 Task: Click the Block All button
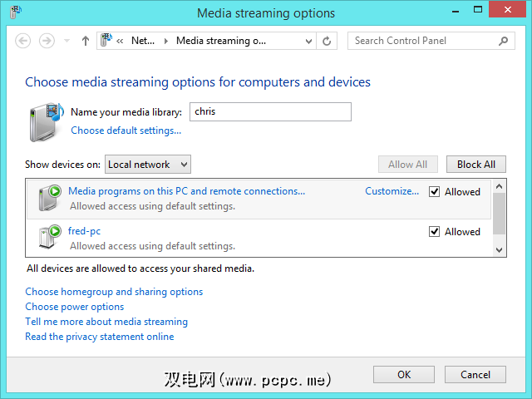point(475,165)
